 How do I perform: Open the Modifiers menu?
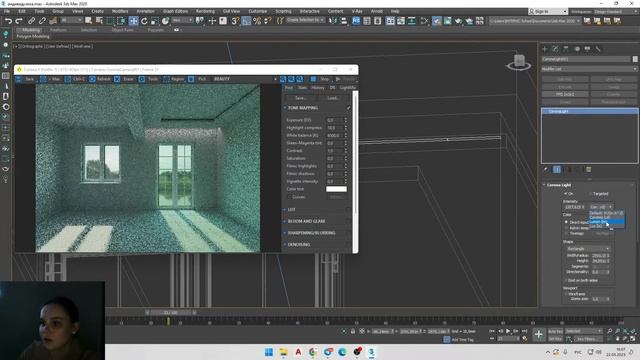[120, 11]
